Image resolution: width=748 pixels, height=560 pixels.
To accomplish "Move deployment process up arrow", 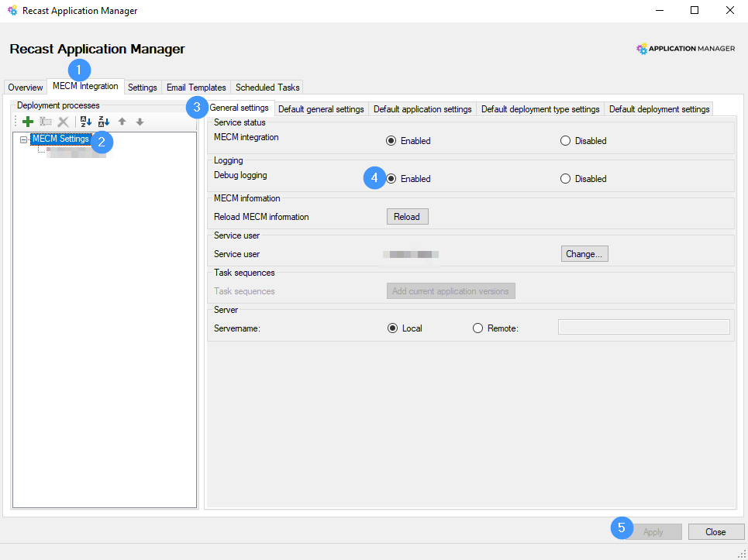I will pos(122,122).
